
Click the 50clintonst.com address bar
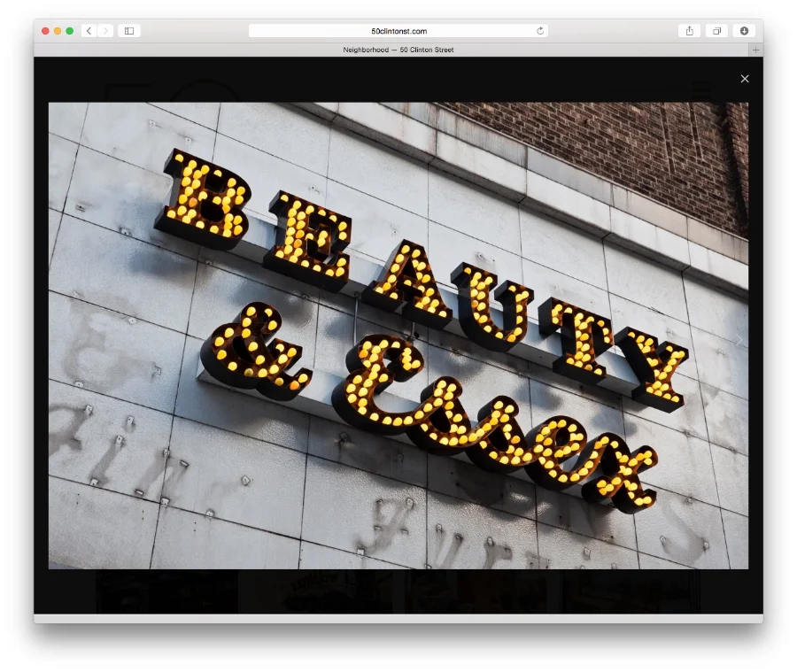398,31
